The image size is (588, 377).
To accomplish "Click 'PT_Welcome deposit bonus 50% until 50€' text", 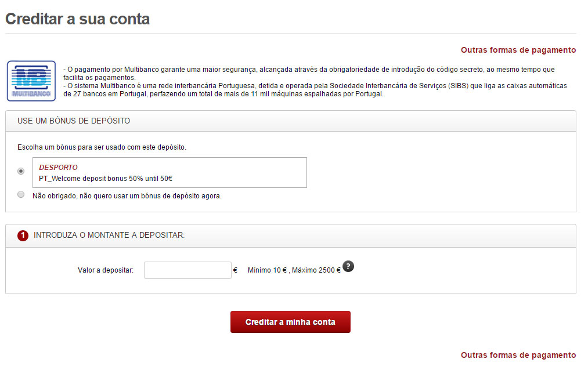I will point(106,179).
